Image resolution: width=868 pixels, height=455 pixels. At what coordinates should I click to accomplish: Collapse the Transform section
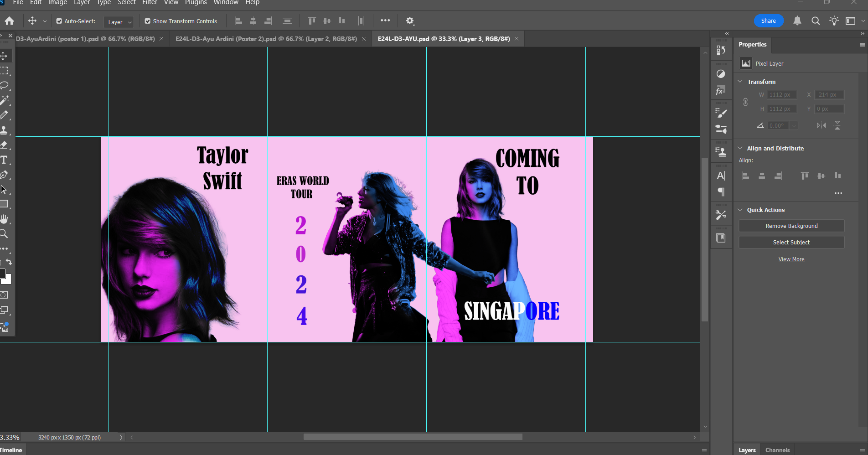tap(740, 82)
